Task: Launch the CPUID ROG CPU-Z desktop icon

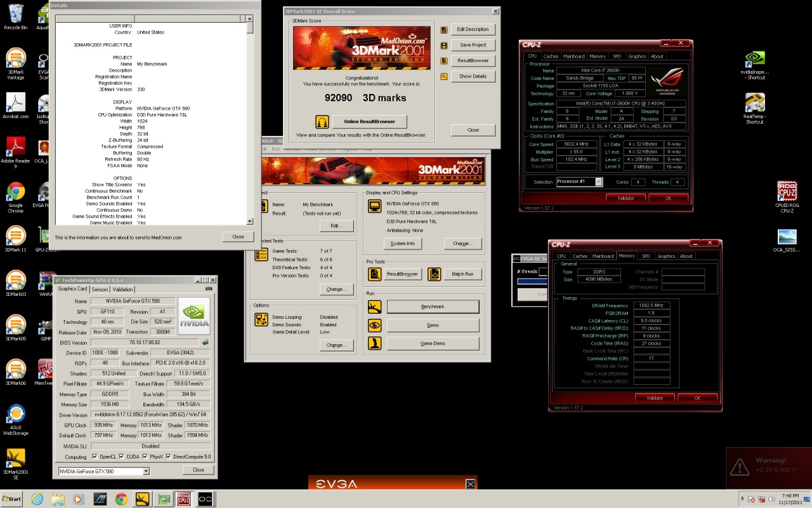Action: [787, 192]
